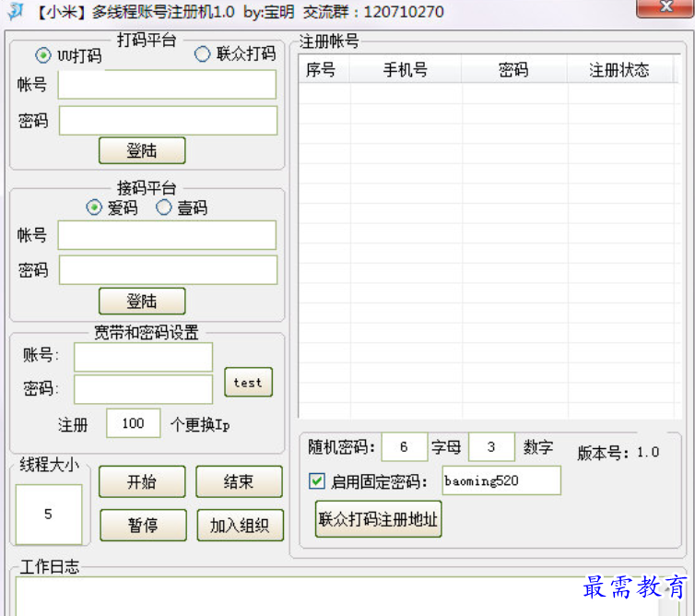Click the app icon in title bar
The height and width of the screenshot is (616, 695).
tap(16, 11)
